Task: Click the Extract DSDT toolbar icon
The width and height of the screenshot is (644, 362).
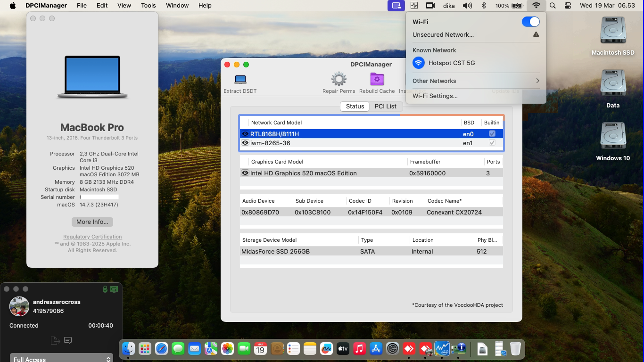Action: click(x=239, y=80)
